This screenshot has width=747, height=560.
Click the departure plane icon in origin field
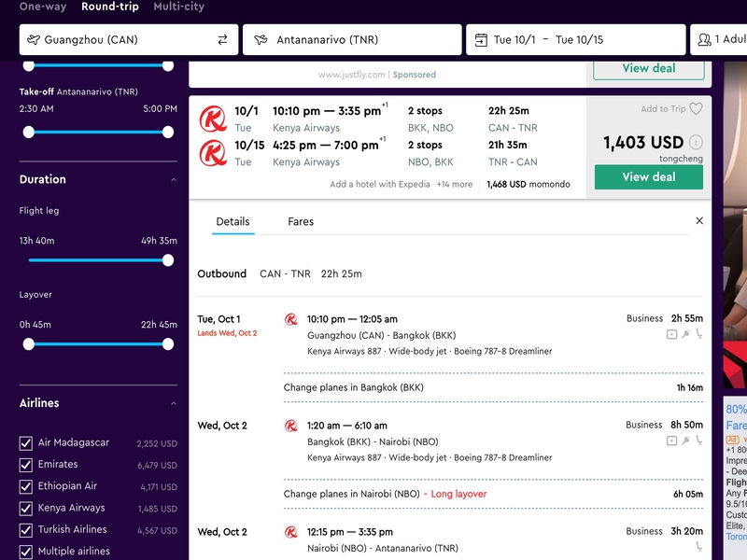click(x=34, y=39)
